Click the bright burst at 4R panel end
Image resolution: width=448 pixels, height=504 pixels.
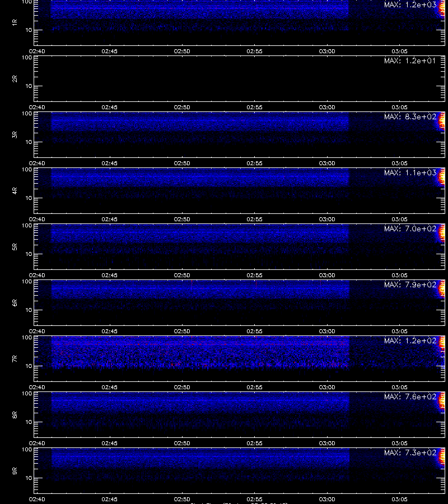pyautogui.click(x=442, y=177)
